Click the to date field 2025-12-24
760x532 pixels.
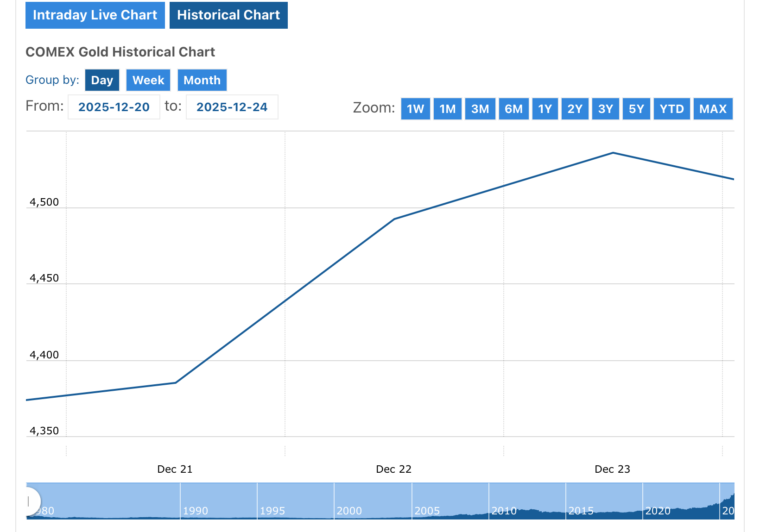click(232, 107)
